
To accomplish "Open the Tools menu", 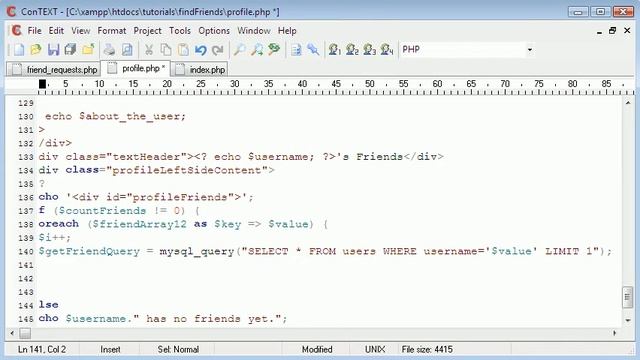I will pos(180,31).
